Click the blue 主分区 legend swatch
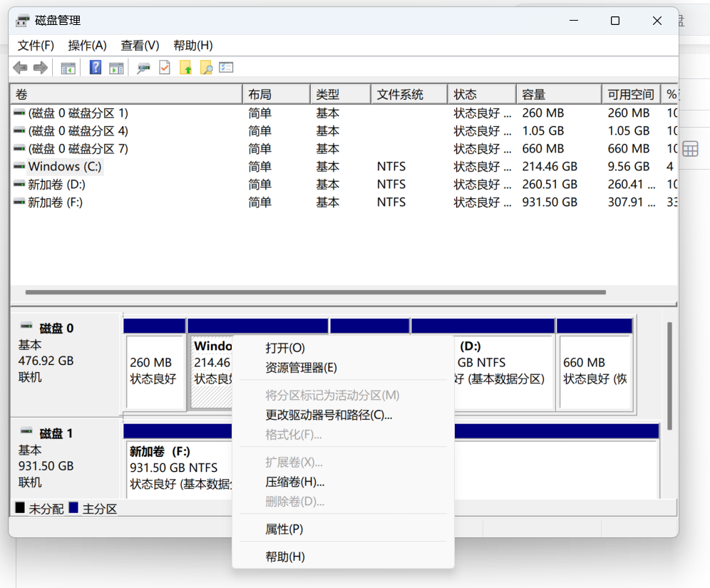 pos(73,508)
